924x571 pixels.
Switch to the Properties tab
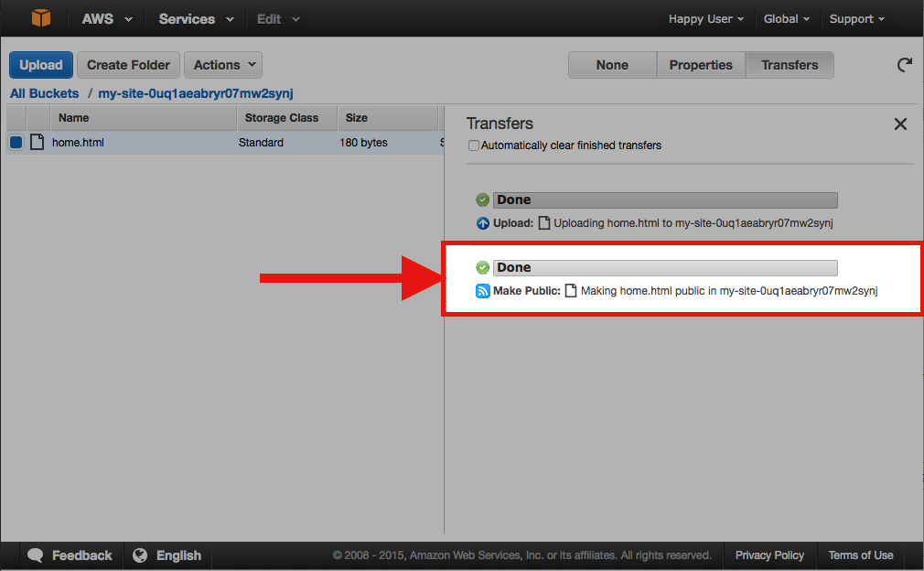click(x=701, y=65)
